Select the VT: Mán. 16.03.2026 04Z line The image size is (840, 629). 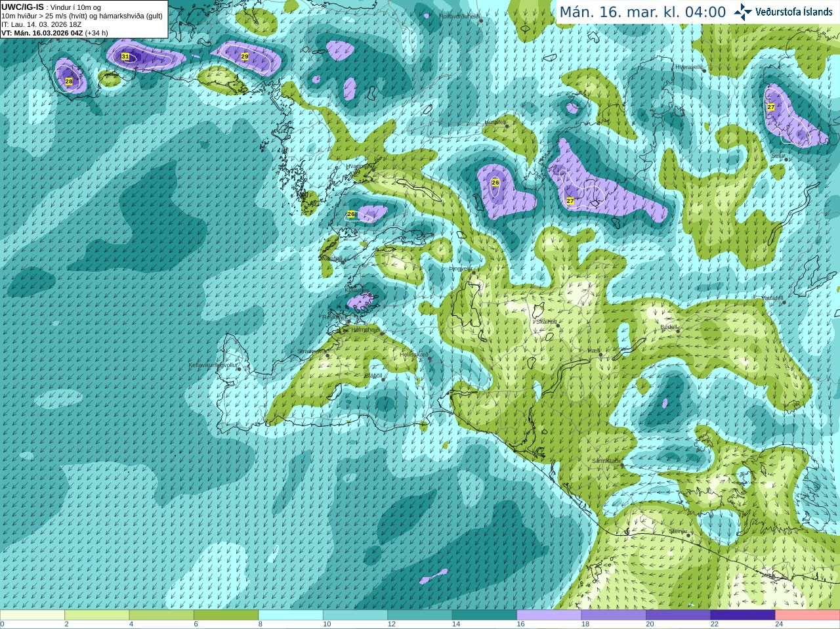coord(54,33)
